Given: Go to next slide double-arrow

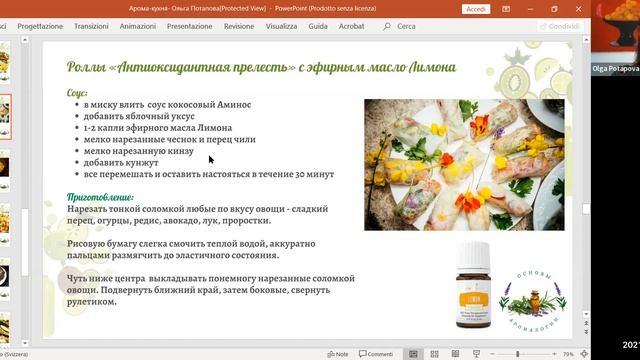Looking at the screenshot, I should [586, 332].
